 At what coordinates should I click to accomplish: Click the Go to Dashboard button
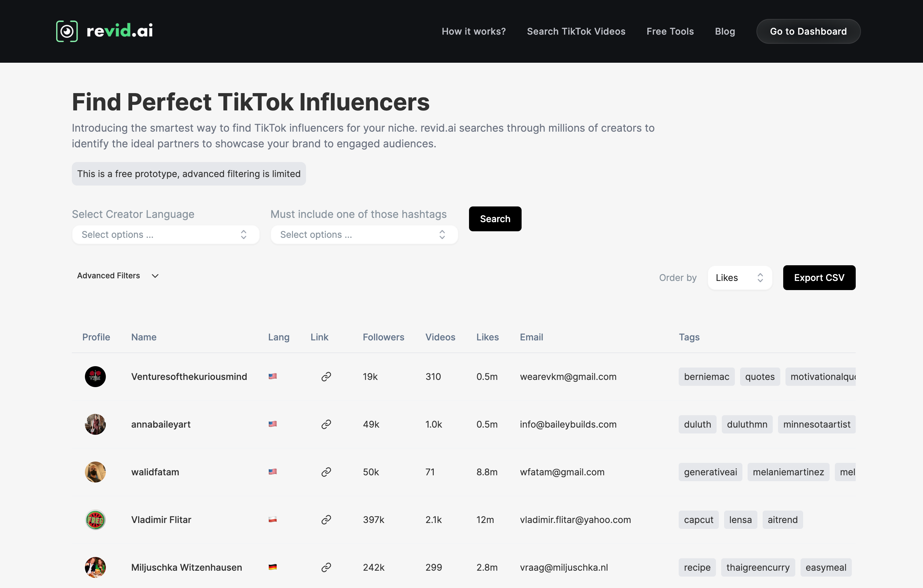point(808,31)
